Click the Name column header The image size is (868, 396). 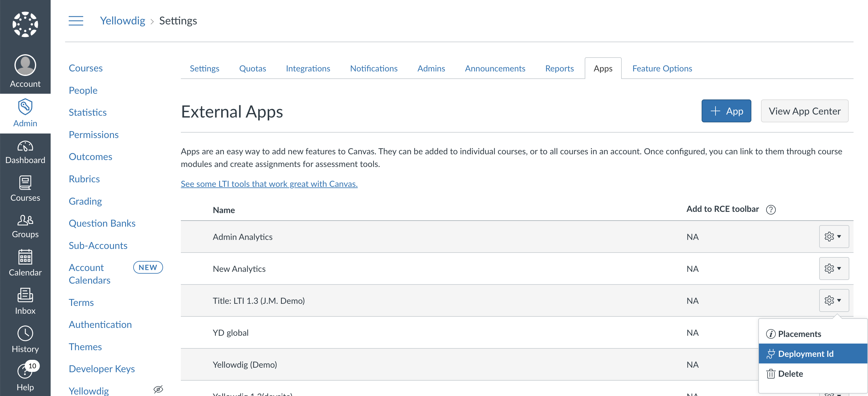(x=224, y=210)
